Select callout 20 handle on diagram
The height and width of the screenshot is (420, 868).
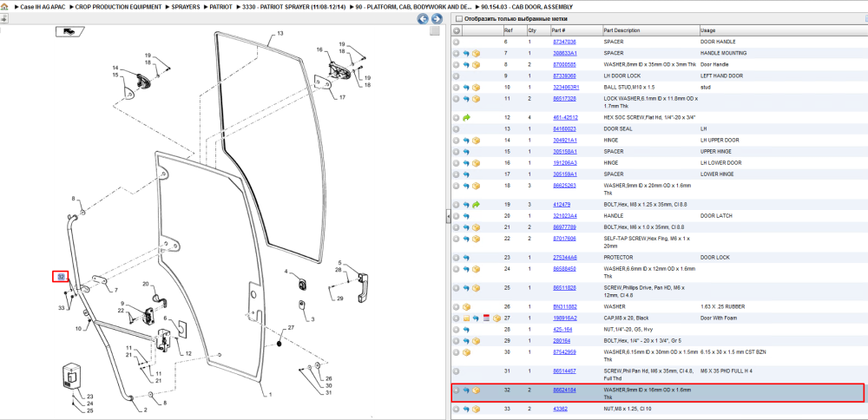point(146,284)
